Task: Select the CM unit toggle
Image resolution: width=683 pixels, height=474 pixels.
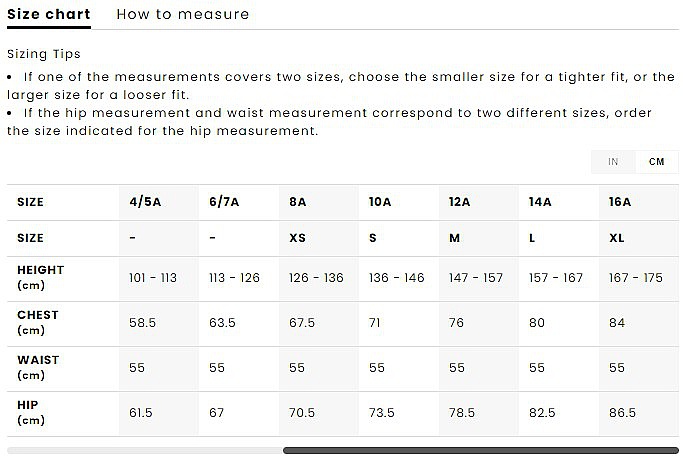Action: (x=656, y=162)
